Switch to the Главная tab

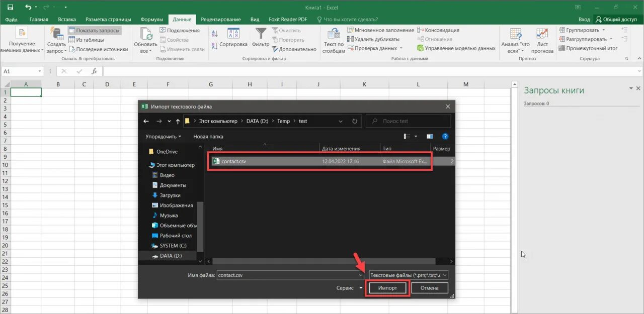click(x=39, y=20)
